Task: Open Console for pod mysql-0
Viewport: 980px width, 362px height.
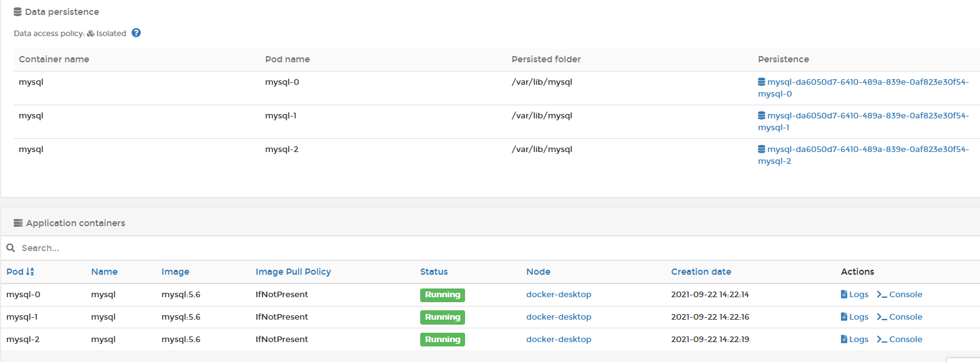Action: [899, 295]
